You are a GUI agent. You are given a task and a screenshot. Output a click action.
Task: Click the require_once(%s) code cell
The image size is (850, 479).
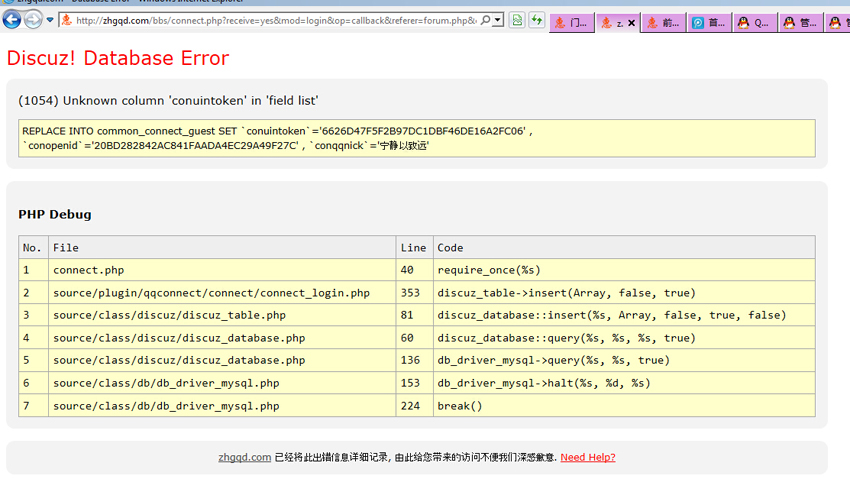tap(624, 270)
